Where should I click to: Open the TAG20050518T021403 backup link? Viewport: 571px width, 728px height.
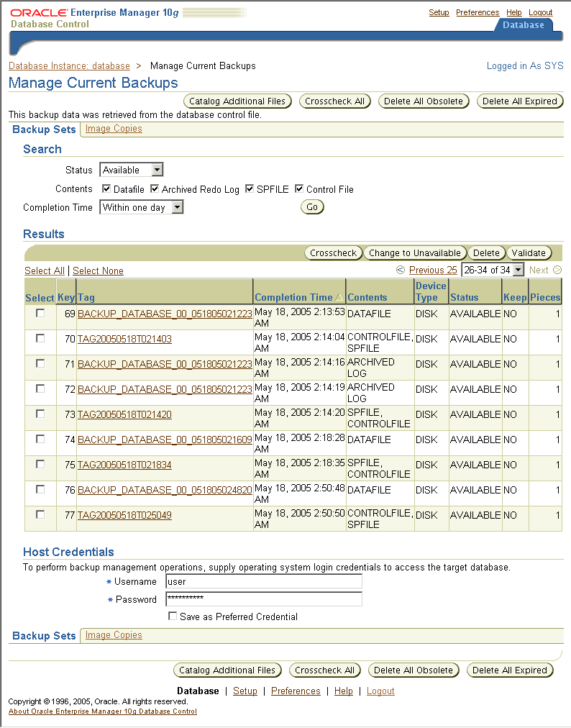pyautogui.click(x=124, y=339)
